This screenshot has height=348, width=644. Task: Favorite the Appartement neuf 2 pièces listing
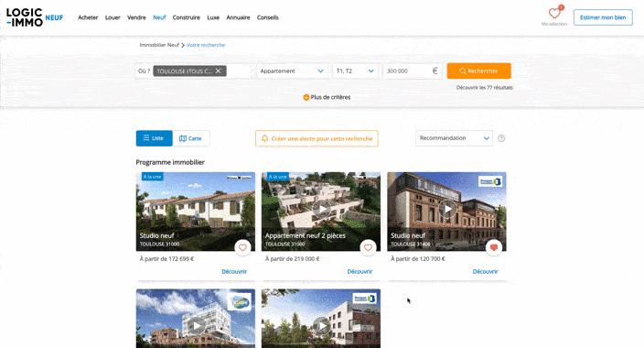click(368, 247)
